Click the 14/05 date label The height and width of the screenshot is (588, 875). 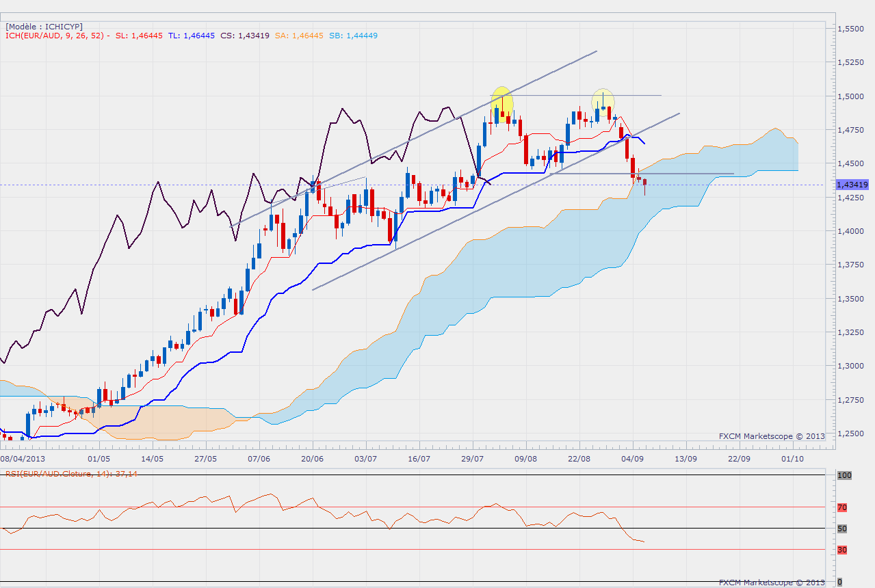152,459
